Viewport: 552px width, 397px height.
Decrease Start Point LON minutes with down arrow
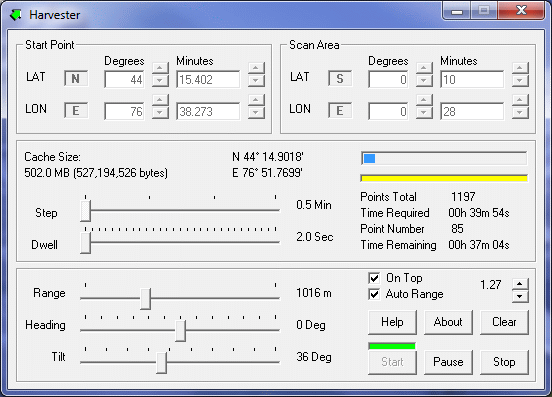(256, 113)
